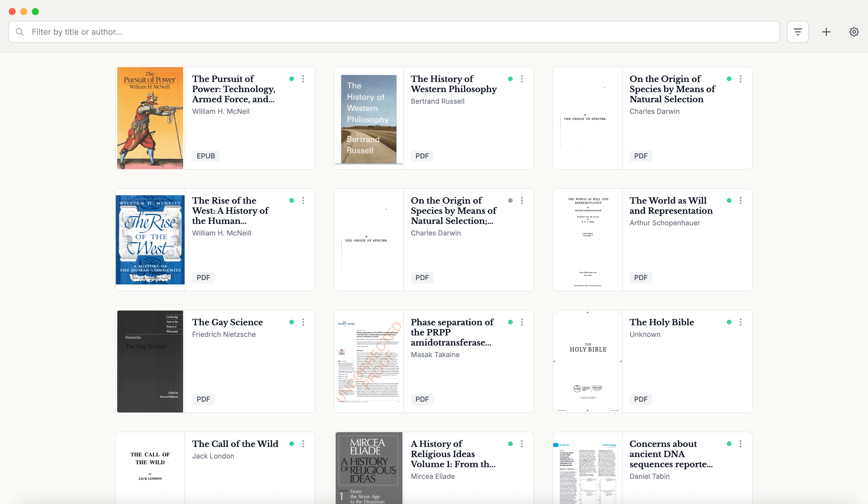Open the filter options icon
This screenshot has height=504, width=868.
coord(798,32)
